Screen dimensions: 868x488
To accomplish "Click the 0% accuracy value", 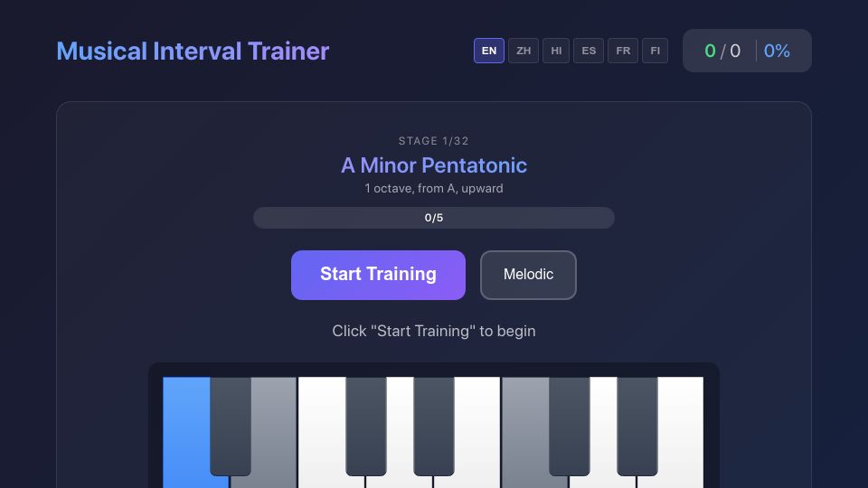I will pyautogui.click(x=777, y=51).
